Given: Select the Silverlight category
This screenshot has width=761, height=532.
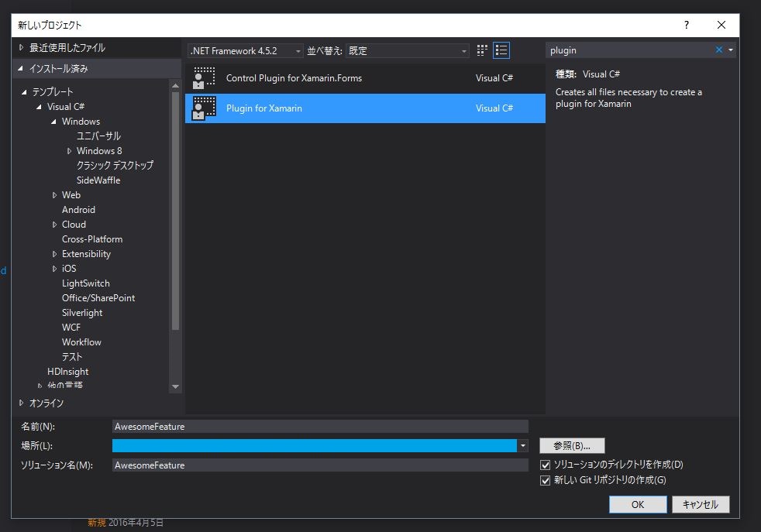Looking at the screenshot, I should tap(82, 313).
